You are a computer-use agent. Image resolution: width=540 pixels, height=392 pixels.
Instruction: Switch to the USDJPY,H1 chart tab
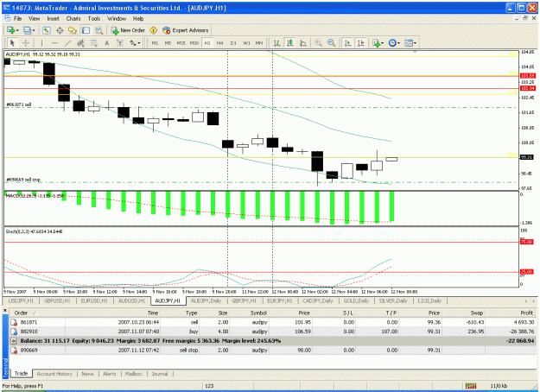[x=21, y=300]
